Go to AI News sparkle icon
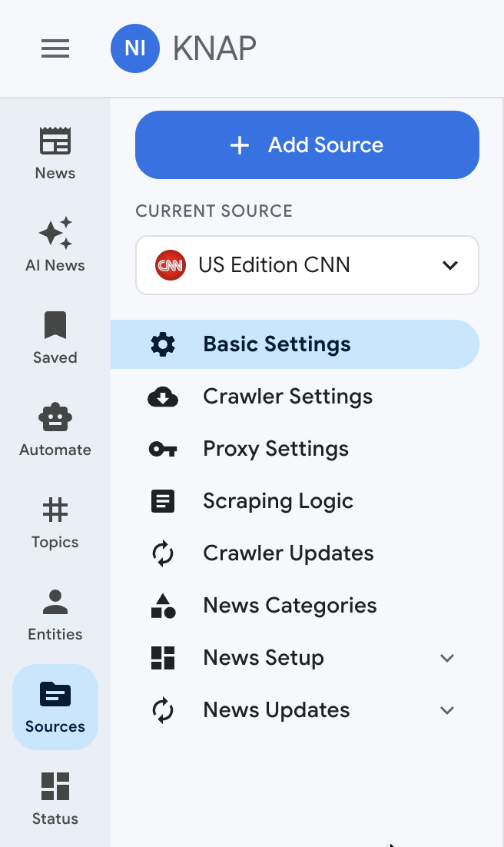This screenshot has width=504, height=847. [55, 234]
